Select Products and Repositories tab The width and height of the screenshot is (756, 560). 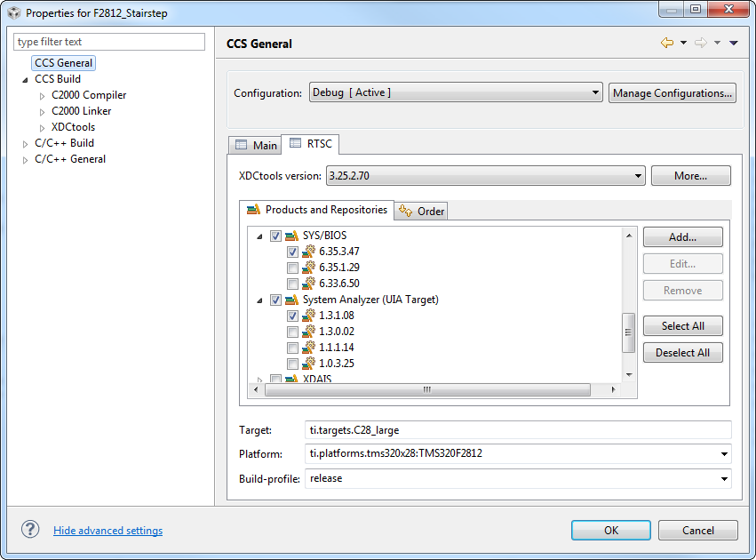click(x=317, y=210)
